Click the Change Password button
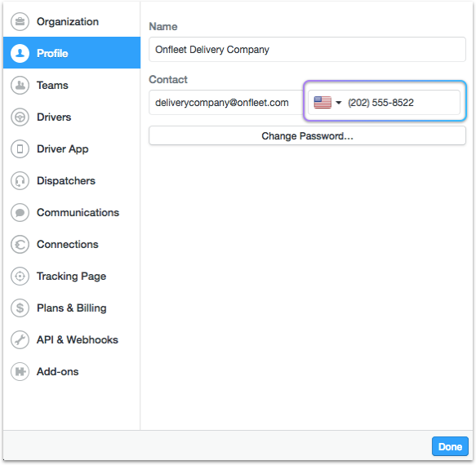 click(x=307, y=136)
